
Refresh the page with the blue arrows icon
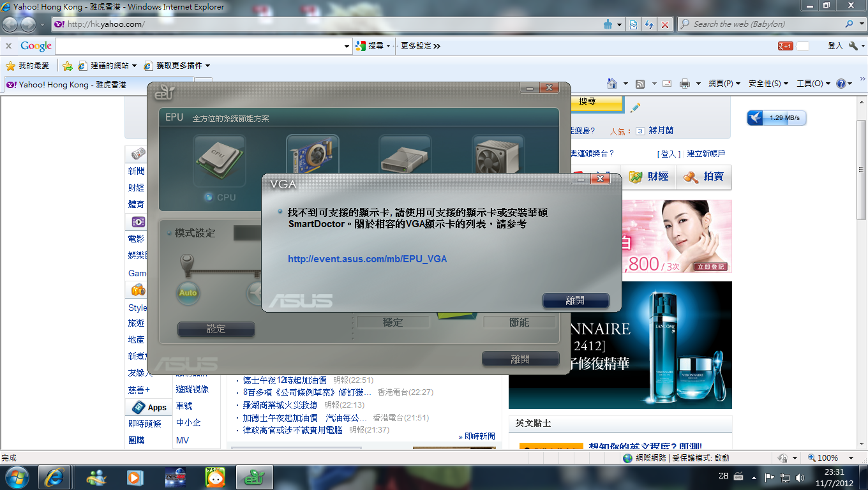tap(649, 24)
